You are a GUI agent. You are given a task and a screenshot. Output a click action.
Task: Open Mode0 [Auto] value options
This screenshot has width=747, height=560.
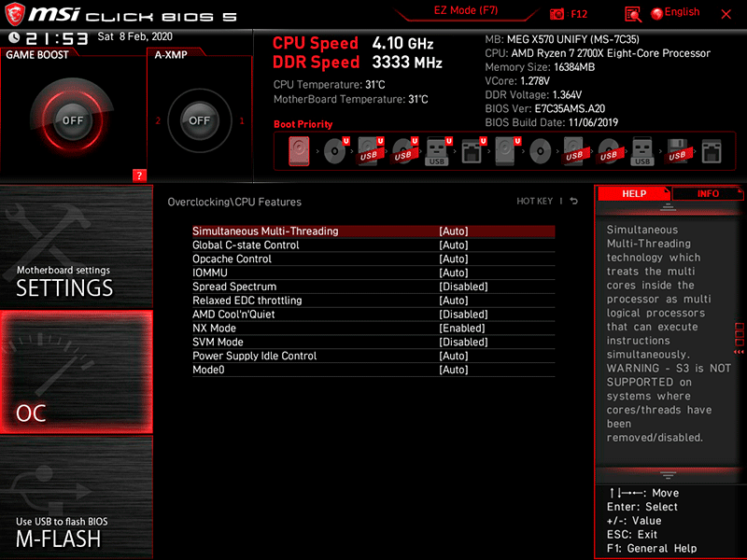click(x=454, y=369)
